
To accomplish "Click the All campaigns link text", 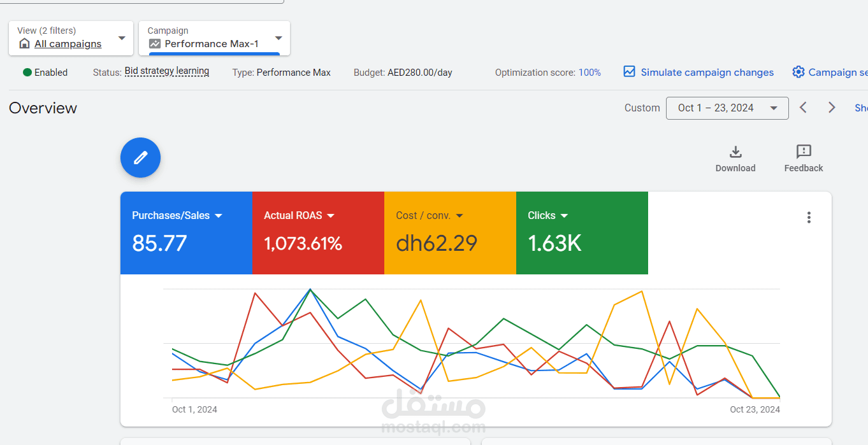I will (68, 44).
